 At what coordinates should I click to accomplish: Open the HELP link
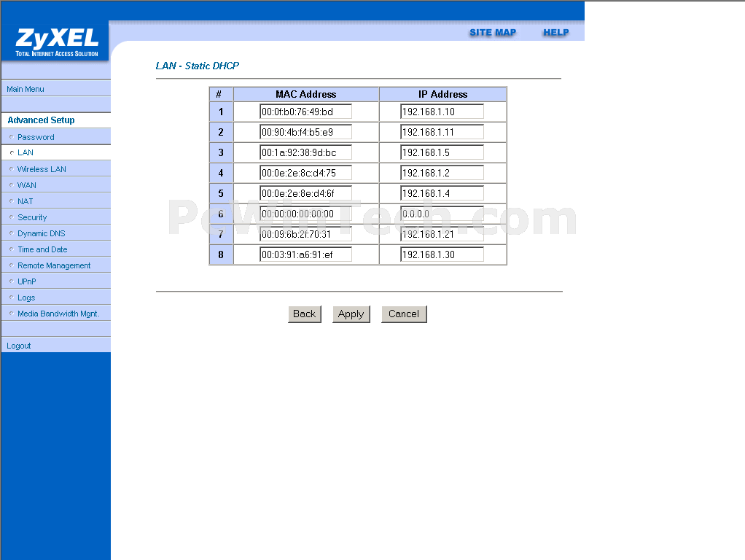556,32
